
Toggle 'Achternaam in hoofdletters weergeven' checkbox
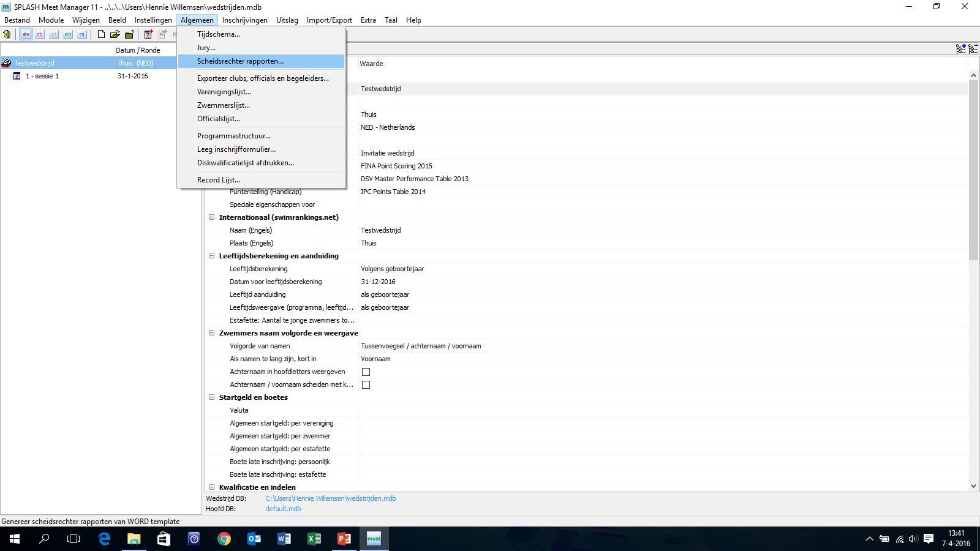point(366,372)
